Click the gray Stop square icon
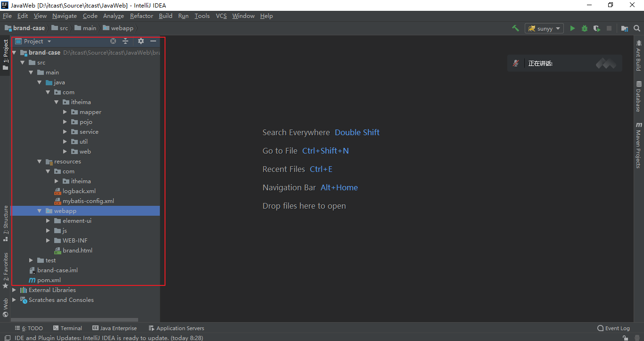 pyautogui.click(x=609, y=28)
